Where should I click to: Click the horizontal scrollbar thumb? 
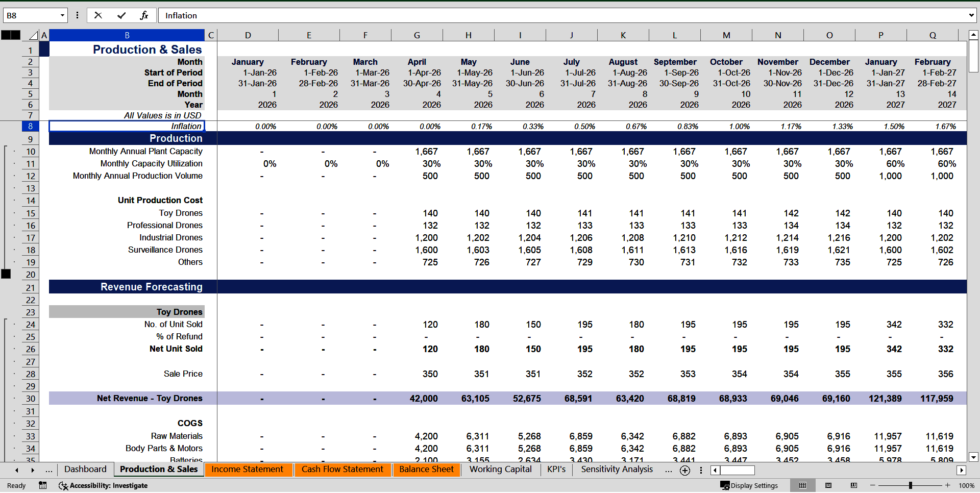click(x=737, y=471)
